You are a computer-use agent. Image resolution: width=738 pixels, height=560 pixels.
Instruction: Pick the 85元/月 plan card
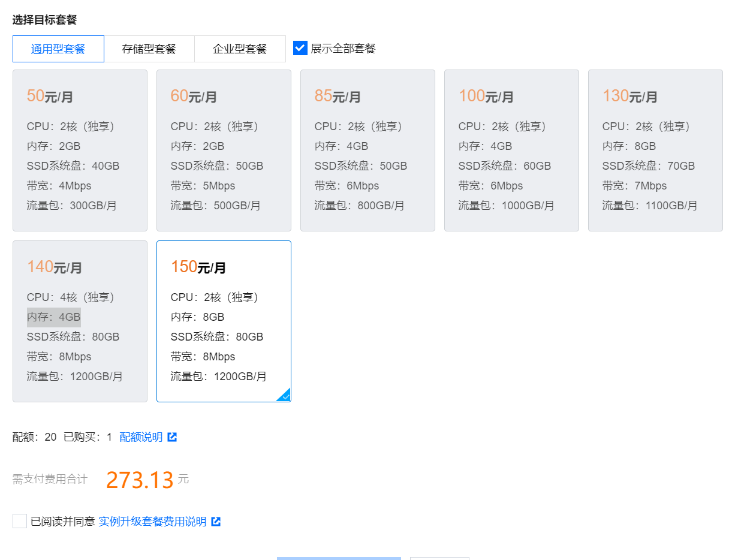pyautogui.click(x=368, y=150)
